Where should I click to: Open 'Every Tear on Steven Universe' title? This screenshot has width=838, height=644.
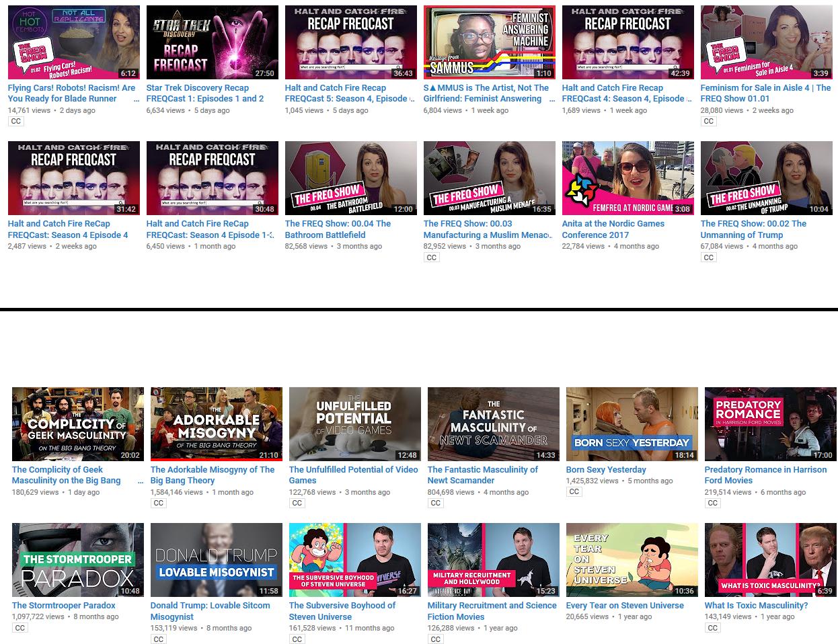click(x=625, y=606)
